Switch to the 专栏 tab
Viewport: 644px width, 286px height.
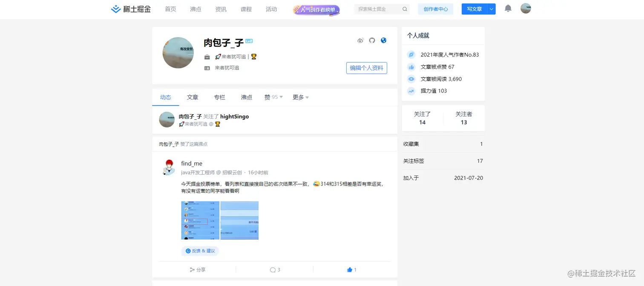(219, 97)
